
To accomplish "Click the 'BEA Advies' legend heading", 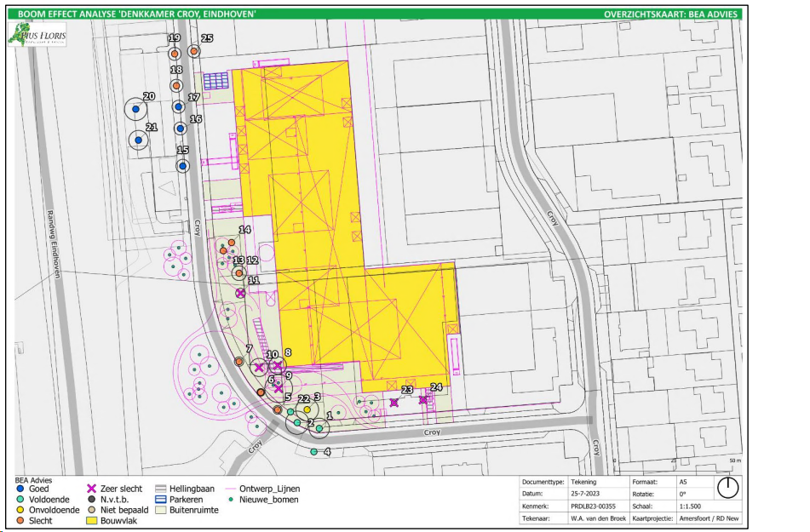I will 33,480.
